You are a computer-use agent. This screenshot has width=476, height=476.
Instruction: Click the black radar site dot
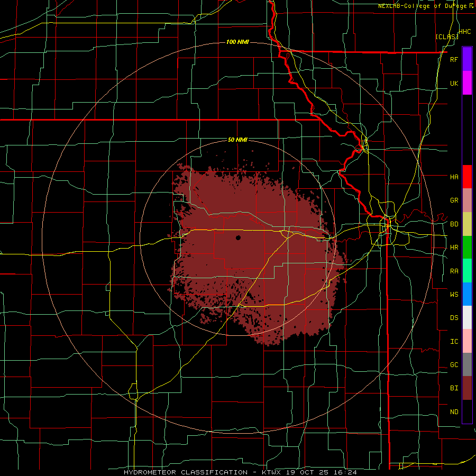pyautogui.click(x=239, y=237)
